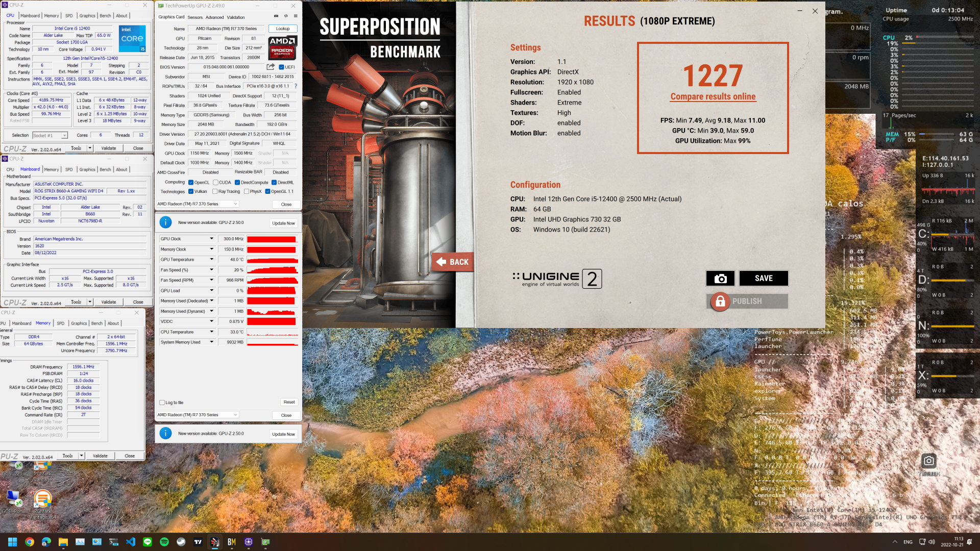Click Intel Core i5 logo in CPU-Z

[x=132, y=39]
